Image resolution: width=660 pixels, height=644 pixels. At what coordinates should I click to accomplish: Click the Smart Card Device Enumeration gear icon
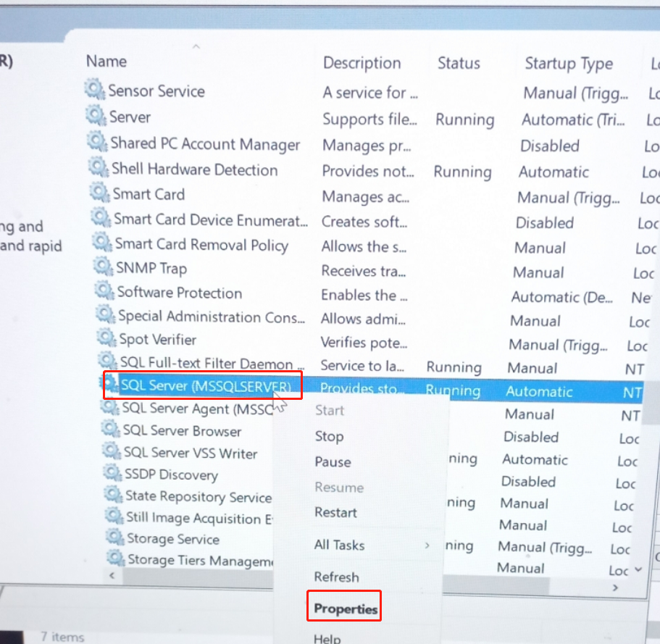click(x=101, y=218)
